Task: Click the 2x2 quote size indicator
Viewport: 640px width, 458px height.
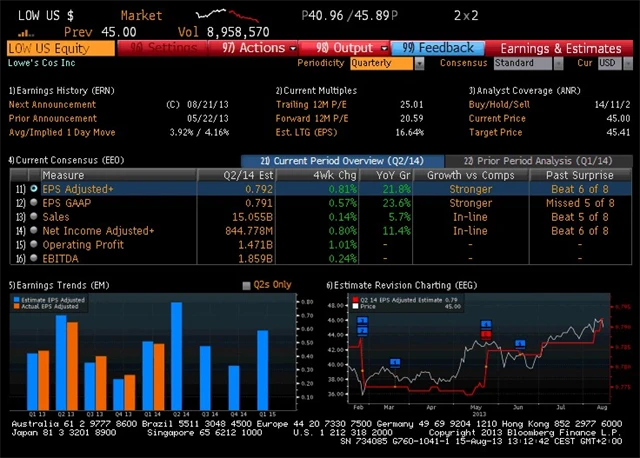Action: coord(466,16)
